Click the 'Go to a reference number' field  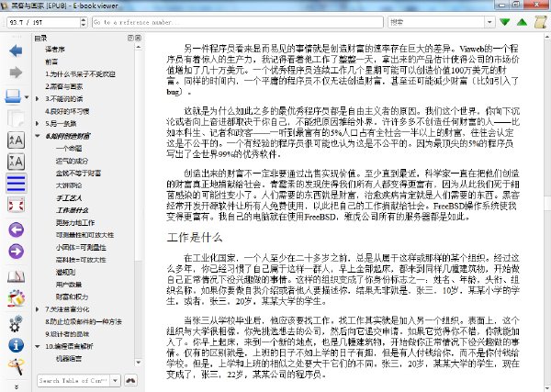(x=238, y=22)
